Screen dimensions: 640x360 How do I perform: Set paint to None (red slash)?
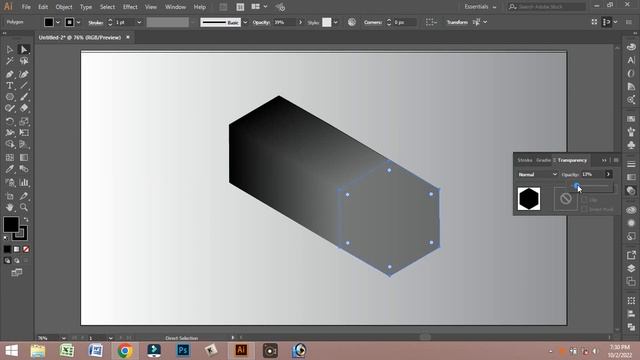(26, 249)
